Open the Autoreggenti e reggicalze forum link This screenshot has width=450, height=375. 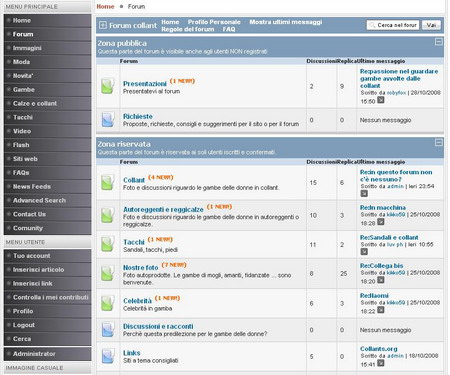pyautogui.click(x=163, y=209)
